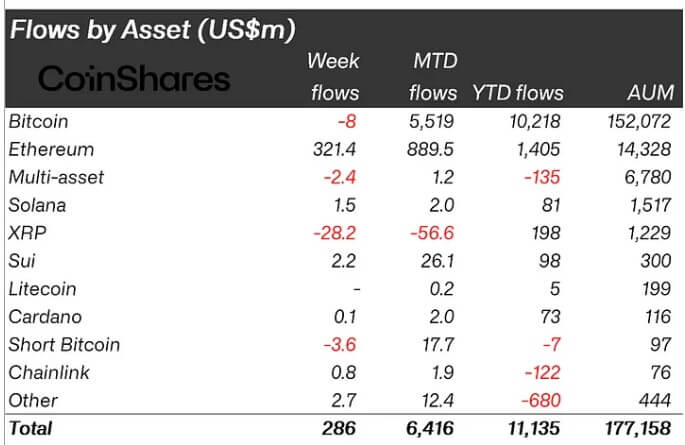Select the Short Bitcoin row label

64,345
